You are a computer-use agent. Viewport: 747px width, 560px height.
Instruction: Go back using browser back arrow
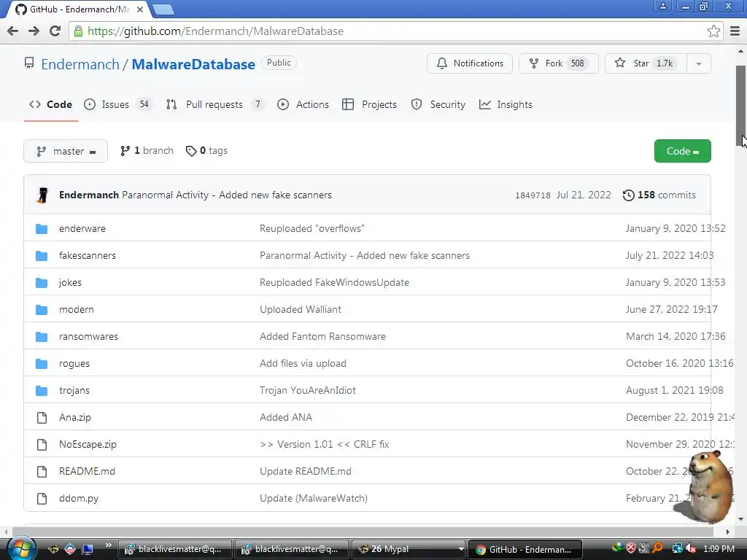[13, 31]
